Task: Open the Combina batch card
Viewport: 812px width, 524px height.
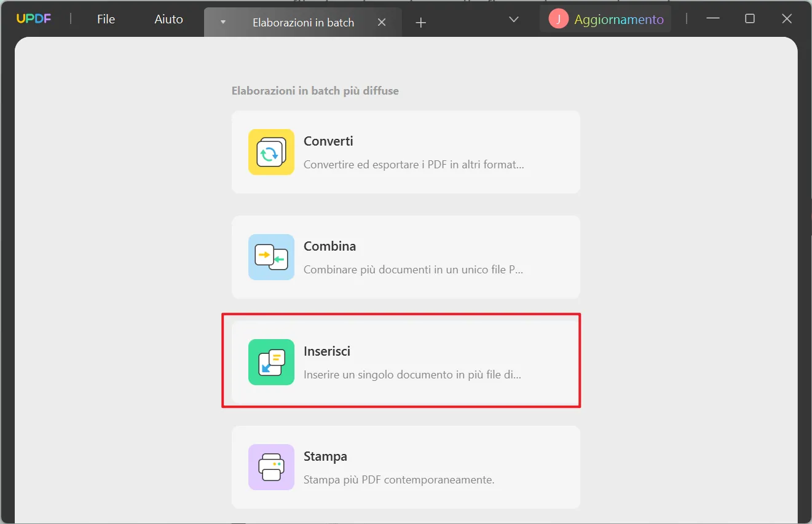Action: coord(406,257)
